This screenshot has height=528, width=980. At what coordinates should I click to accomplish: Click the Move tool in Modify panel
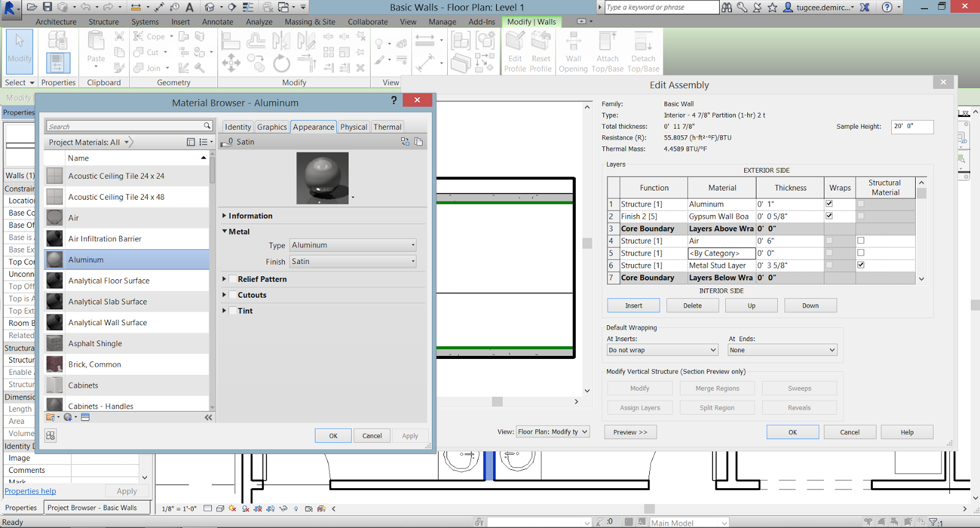tap(231, 62)
